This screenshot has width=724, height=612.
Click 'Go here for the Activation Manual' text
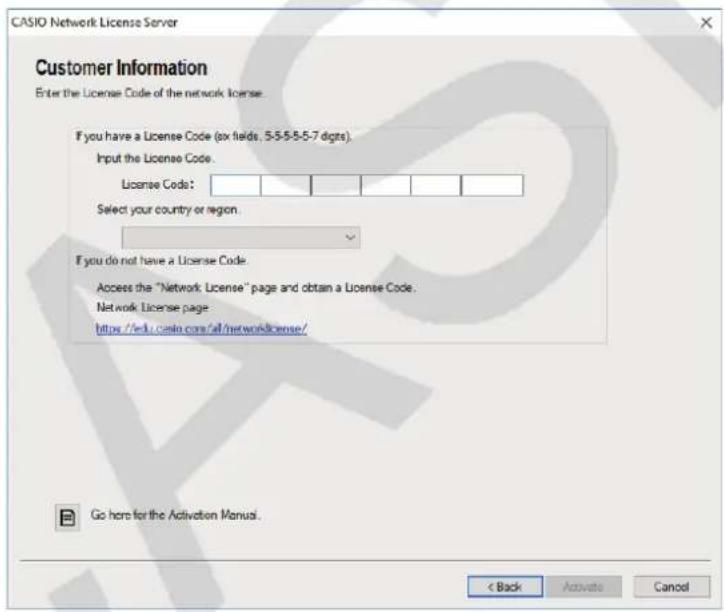tap(175, 515)
